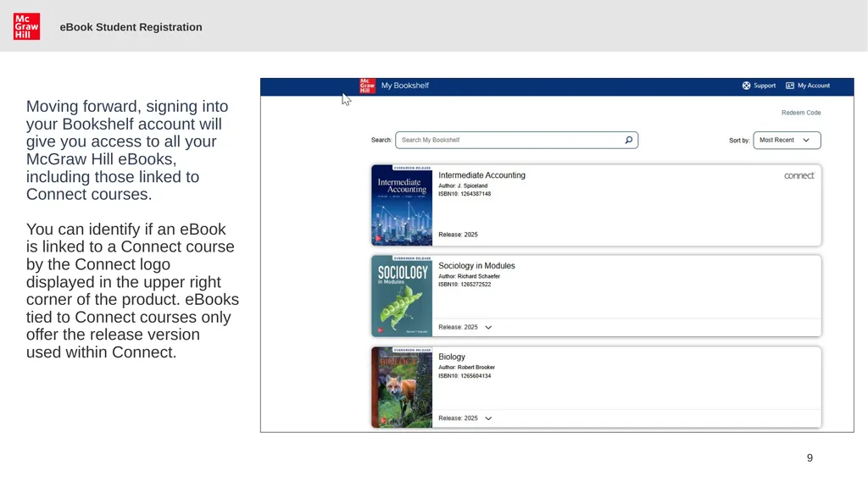Image resolution: width=868 pixels, height=487 pixels.
Task: Open the My Bookshelf title
Action: [x=404, y=86]
